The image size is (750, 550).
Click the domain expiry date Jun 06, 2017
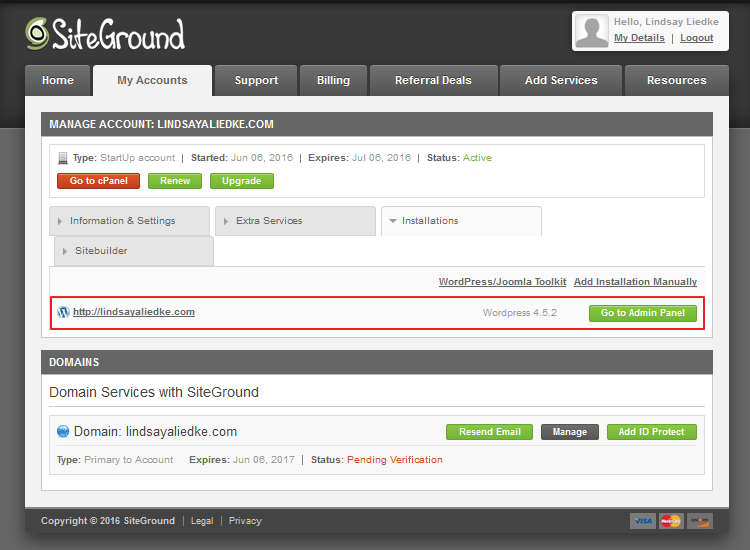[264, 460]
